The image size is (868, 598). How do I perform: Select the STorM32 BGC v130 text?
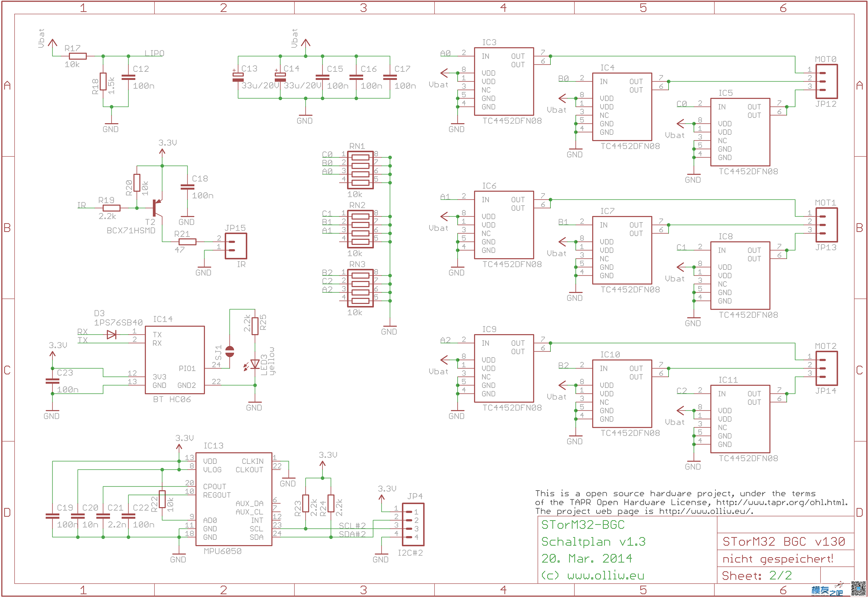click(x=784, y=542)
